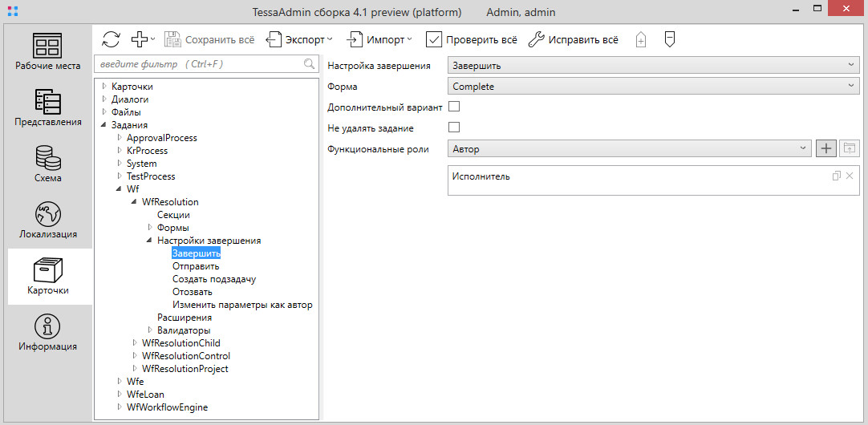Click the plus add icon in toolbar
Viewport: 868px width, 425px height.
coord(141,39)
